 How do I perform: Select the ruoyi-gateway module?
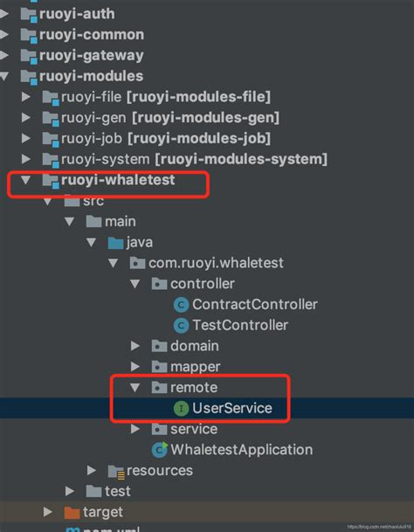[x=92, y=56]
